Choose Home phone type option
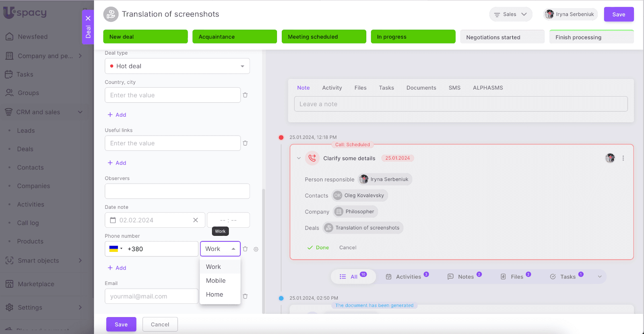The height and width of the screenshot is (334, 644). click(x=215, y=295)
